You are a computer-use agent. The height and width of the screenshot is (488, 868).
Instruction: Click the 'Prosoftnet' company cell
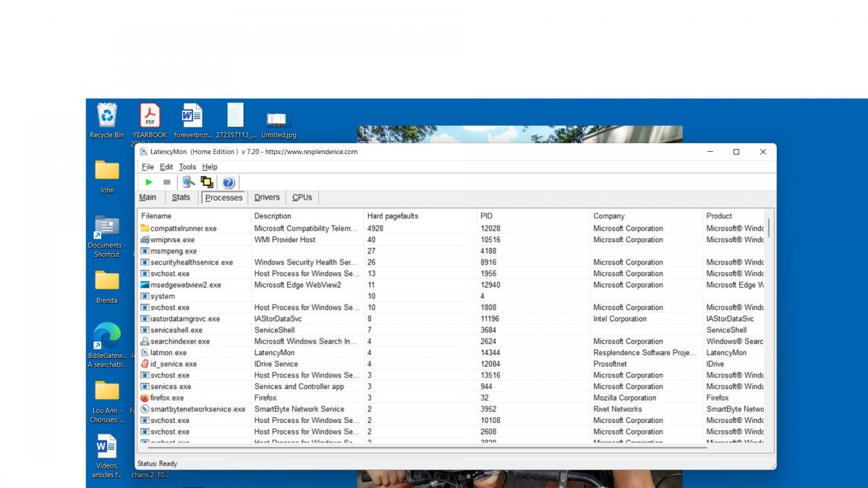(x=610, y=364)
